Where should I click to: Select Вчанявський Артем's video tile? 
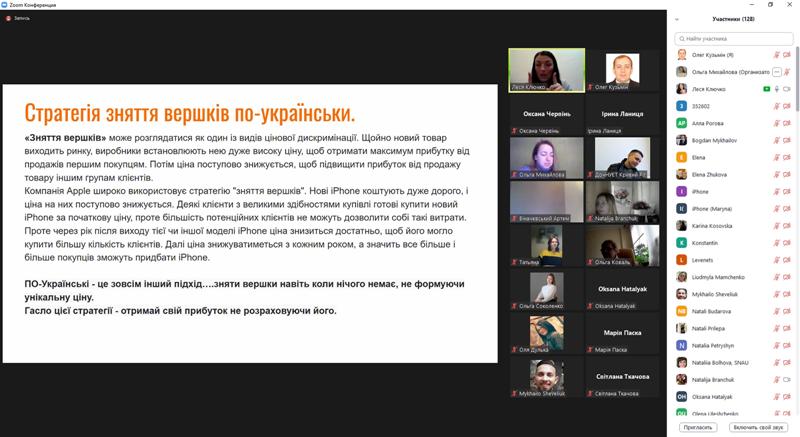546,201
